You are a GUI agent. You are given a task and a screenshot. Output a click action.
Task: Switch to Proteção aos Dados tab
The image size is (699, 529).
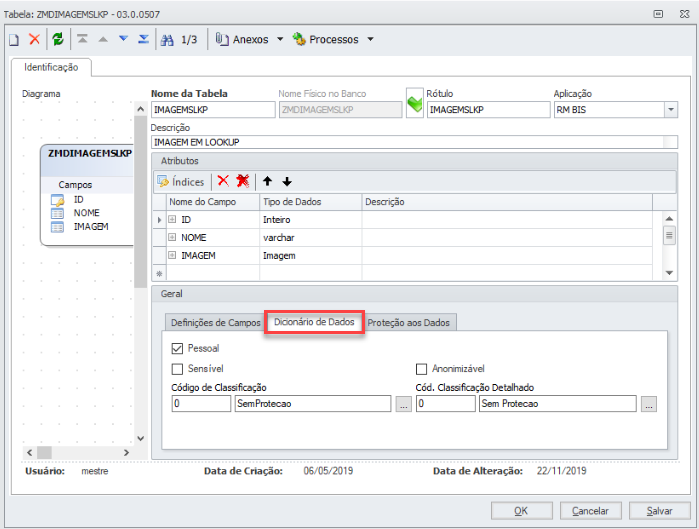(409, 323)
